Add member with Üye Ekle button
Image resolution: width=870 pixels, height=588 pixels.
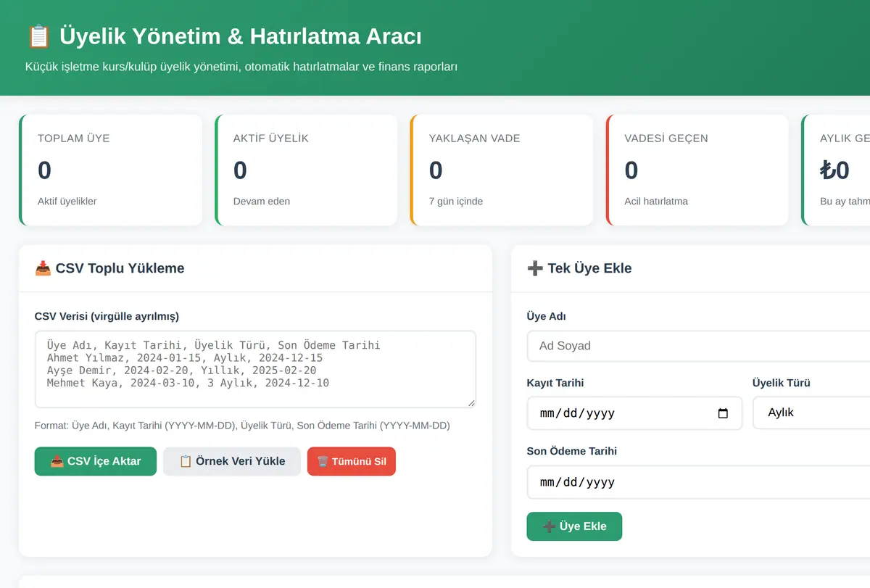click(x=574, y=526)
